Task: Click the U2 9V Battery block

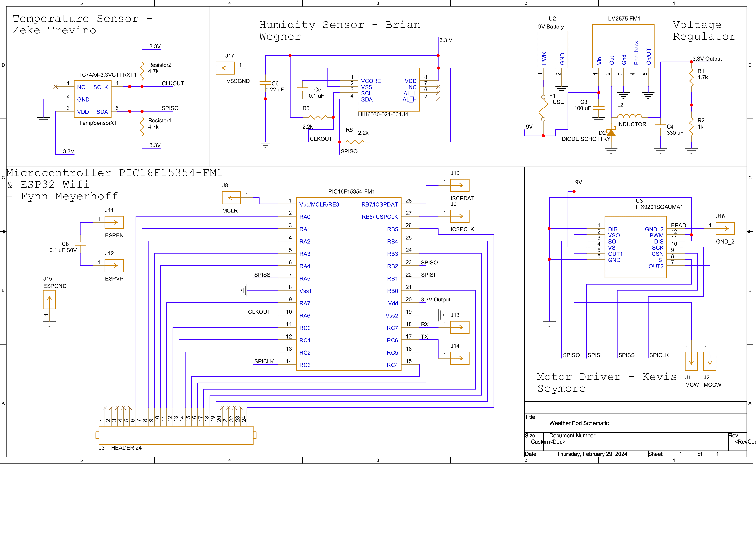Action: (552, 49)
